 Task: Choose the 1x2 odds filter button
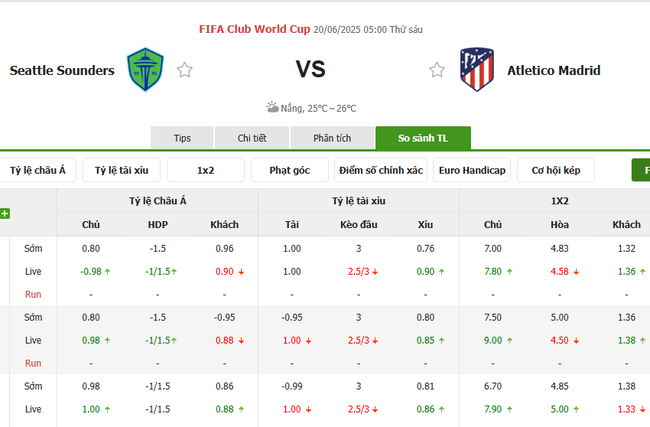tap(205, 170)
